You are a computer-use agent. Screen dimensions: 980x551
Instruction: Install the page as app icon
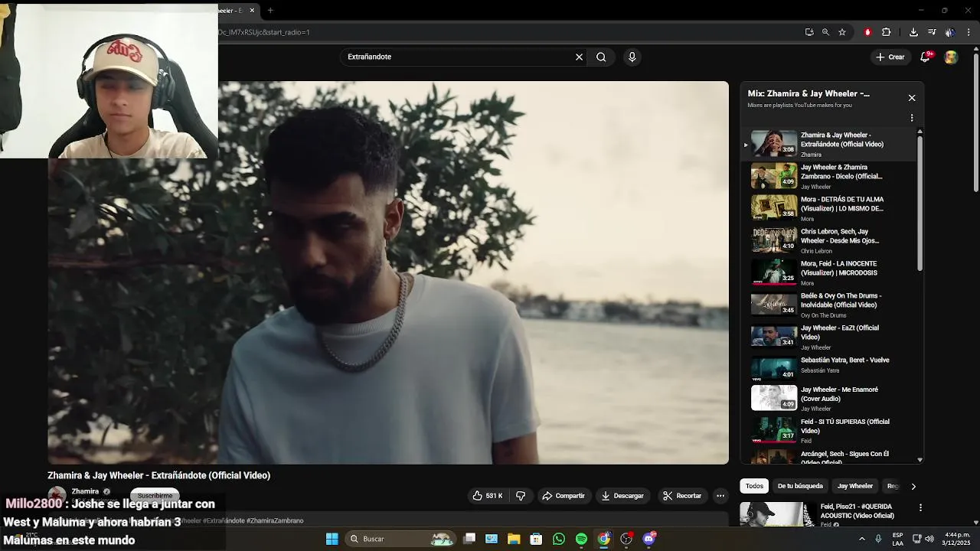pyautogui.click(x=809, y=32)
